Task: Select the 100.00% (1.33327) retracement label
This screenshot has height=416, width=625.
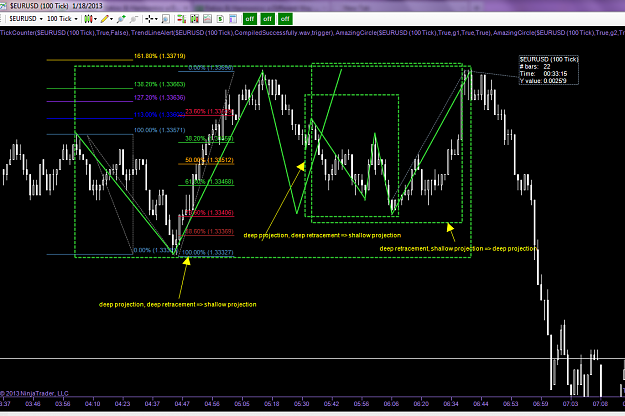Action: click(208, 252)
